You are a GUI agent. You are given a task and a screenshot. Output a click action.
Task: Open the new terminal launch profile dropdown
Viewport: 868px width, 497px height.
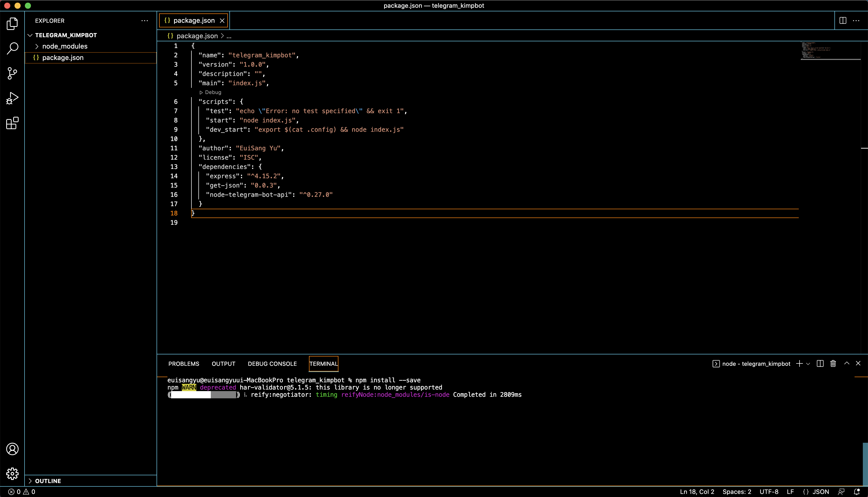(808, 364)
